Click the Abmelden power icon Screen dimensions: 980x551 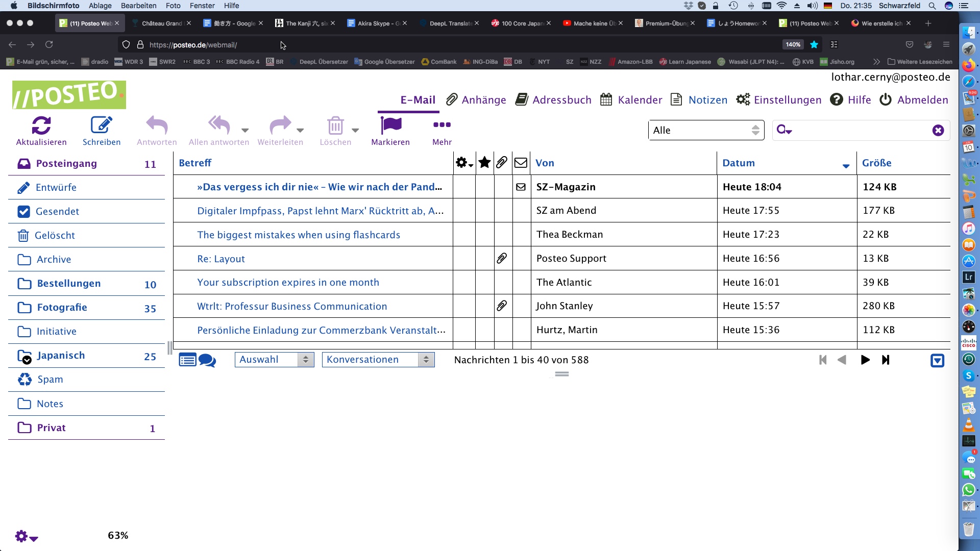point(886,99)
